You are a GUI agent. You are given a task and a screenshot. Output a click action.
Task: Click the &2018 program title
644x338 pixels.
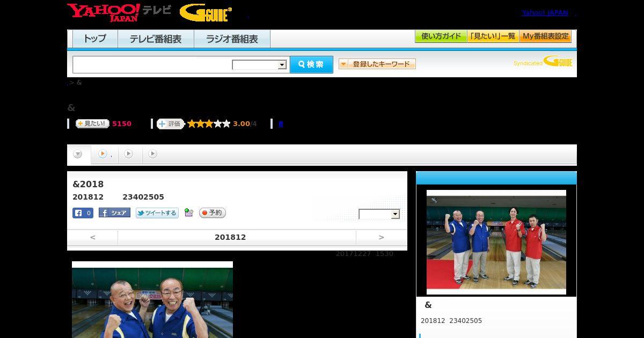coord(88,184)
